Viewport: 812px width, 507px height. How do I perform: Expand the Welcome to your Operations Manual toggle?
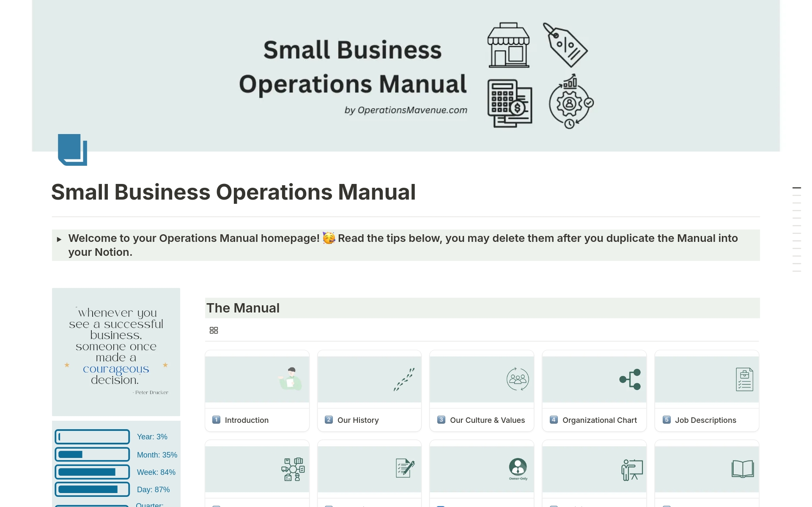tap(60, 239)
